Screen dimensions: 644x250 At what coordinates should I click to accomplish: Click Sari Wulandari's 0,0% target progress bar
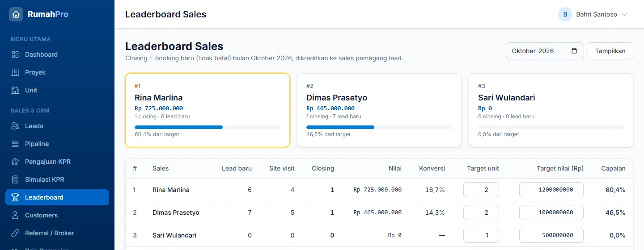point(551,127)
